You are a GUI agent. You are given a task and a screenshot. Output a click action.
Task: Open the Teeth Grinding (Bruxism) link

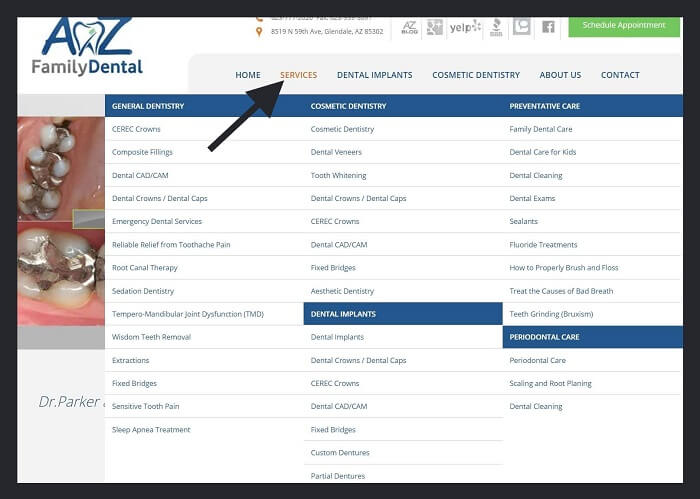[551, 314]
